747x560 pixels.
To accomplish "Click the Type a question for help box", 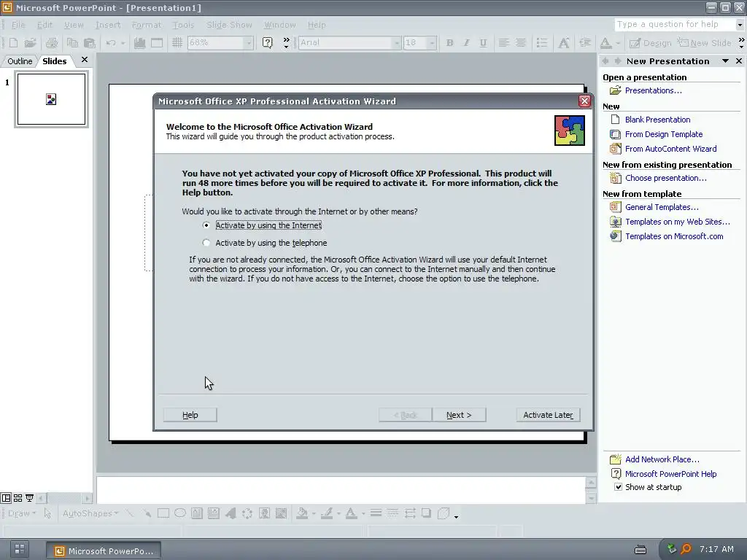I will (x=675, y=24).
